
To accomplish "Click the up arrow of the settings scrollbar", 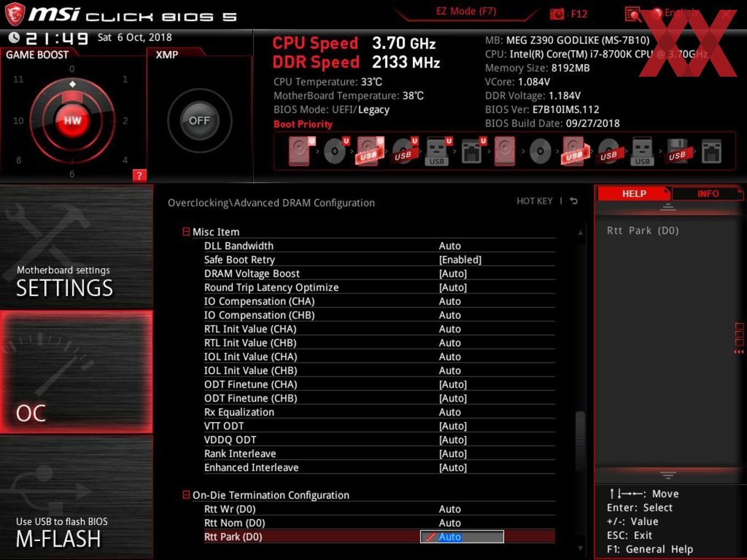I will tap(580, 233).
